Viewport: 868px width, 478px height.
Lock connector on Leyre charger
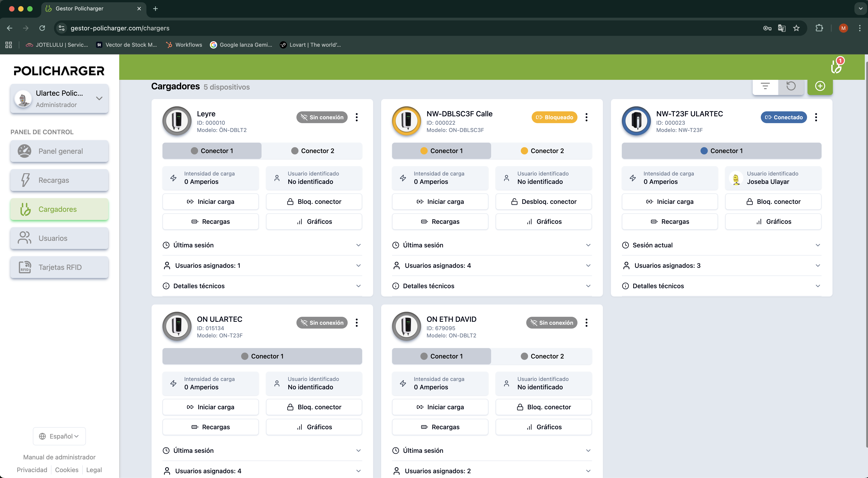pyautogui.click(x=314, y=202)
